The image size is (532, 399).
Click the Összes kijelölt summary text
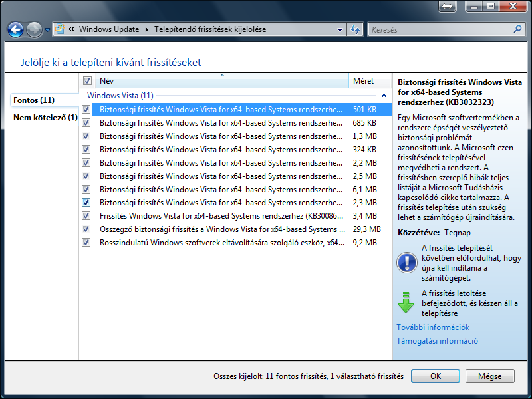point(309,376)
